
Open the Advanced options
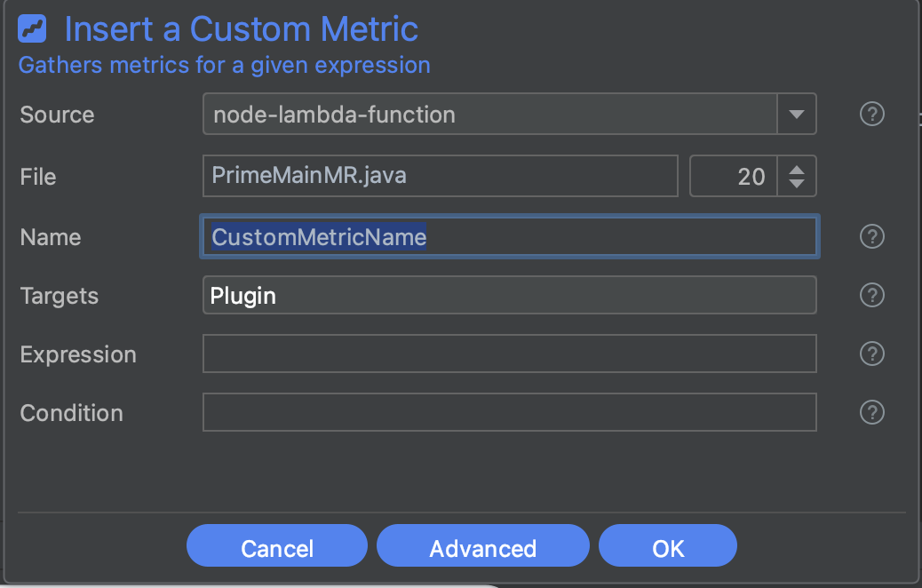(x=482, y=547)
